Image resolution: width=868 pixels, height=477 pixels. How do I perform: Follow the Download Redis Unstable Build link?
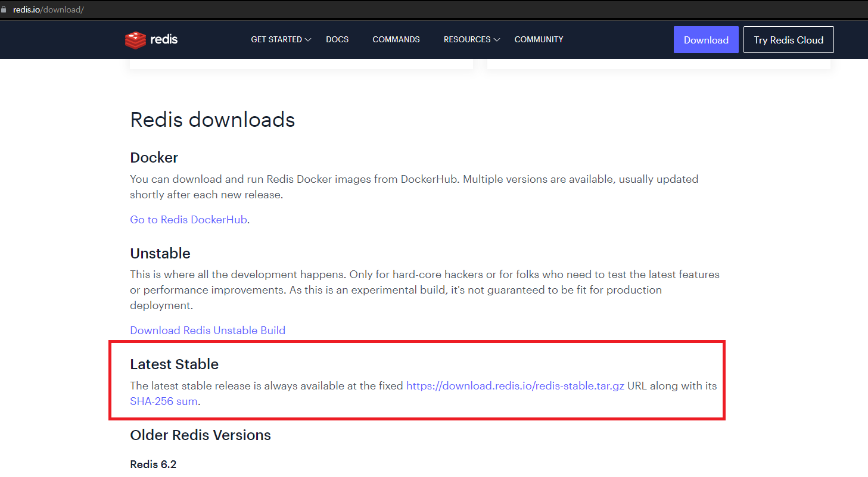(207, 331)
